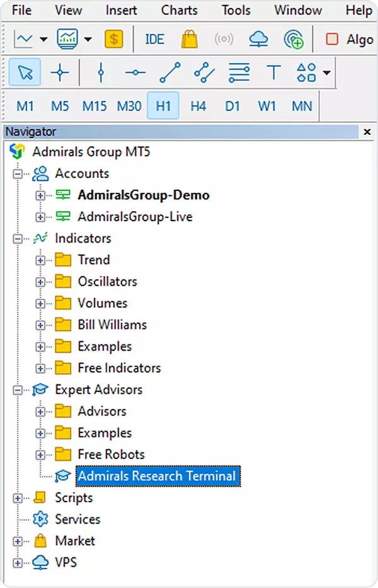The image size is (378, 588).
Task: Click the shapes objects icon
Action: click(306, 72)
